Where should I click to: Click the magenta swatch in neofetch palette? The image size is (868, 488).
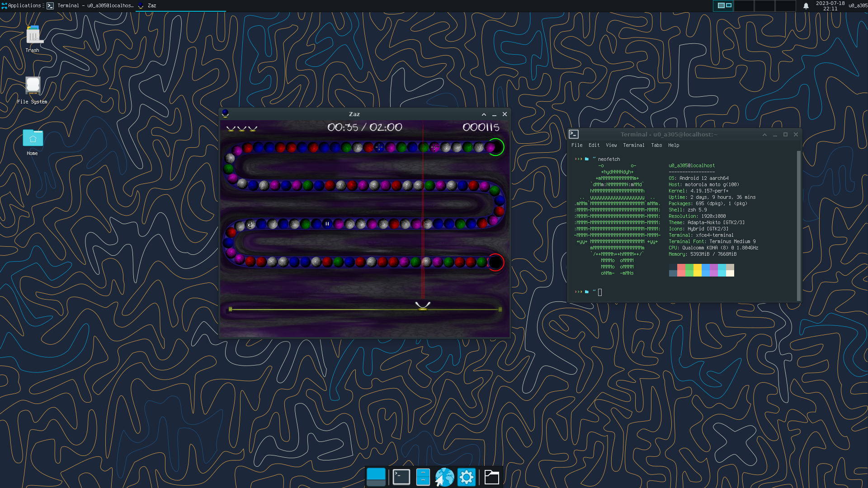point(714,270)
